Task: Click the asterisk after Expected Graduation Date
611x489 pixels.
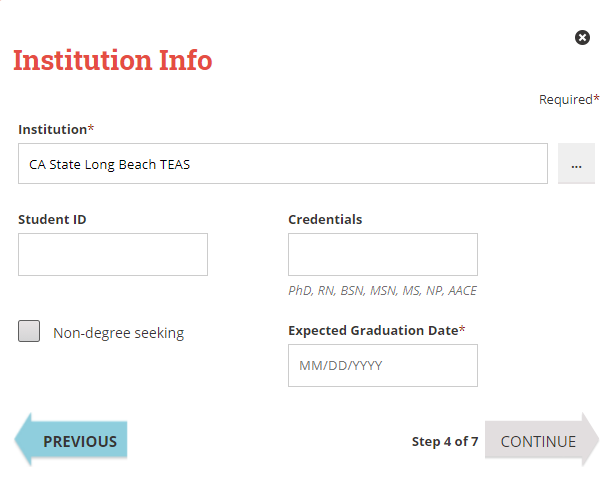Action: click(x=462, y=330)
